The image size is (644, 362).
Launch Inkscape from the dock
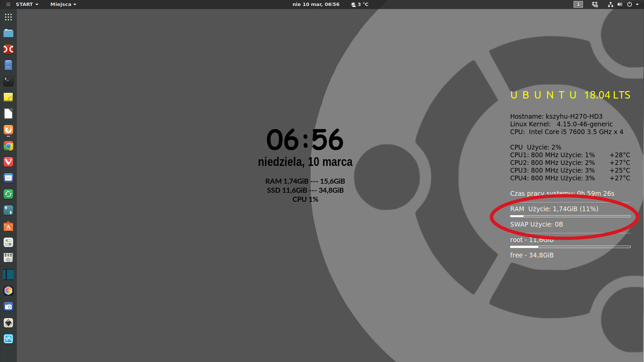[x=8, y=323]
